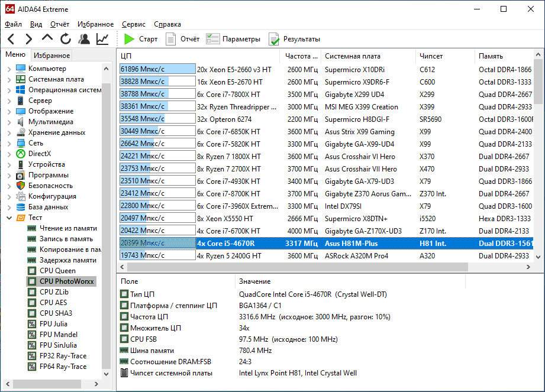Select the FPU Mandel benchmark
Screen dimensions: 545x392
point(59,335)
